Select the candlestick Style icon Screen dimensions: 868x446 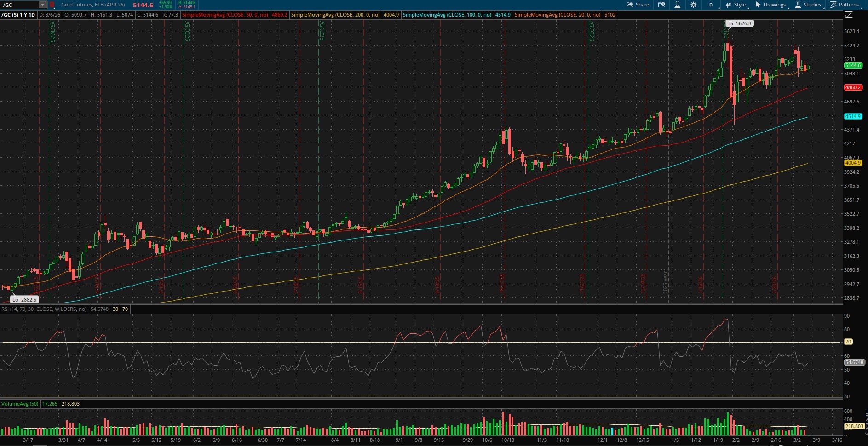(729, 5)
